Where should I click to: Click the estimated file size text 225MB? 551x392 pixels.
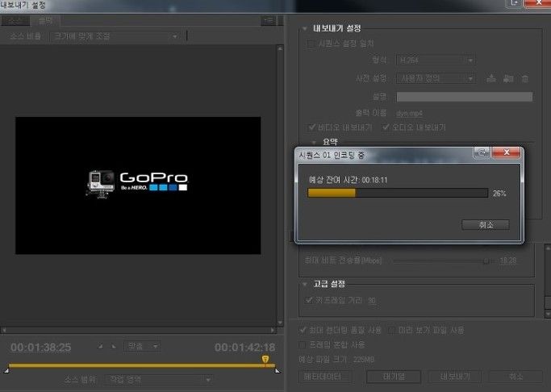[364, 360]
